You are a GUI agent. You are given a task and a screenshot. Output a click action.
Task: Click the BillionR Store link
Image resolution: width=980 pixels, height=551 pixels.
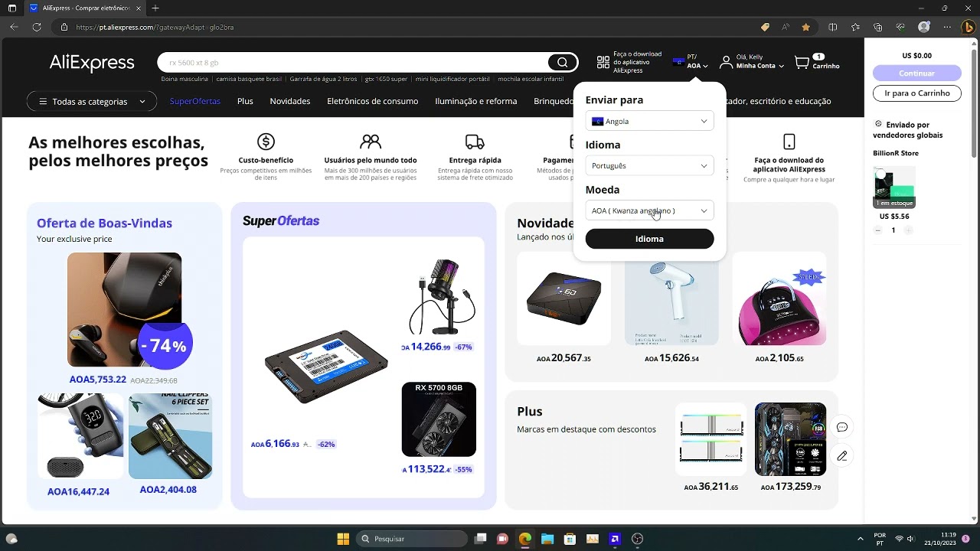coord(896,153)
